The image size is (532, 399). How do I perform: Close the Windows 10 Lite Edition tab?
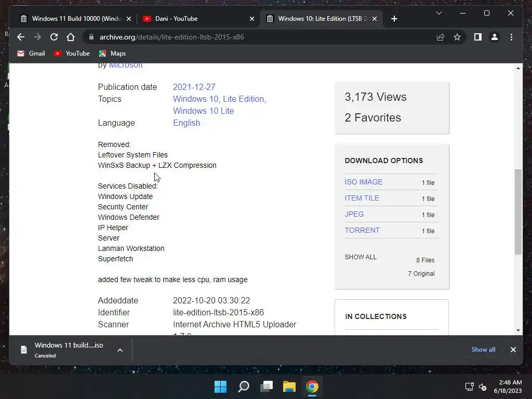pos(375,19)
